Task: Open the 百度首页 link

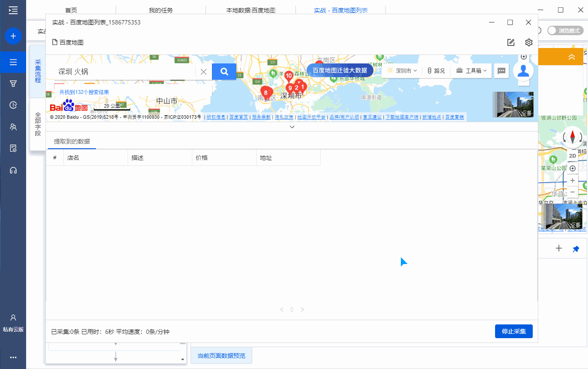Action: pyautogui.click(x=239, y=117)
